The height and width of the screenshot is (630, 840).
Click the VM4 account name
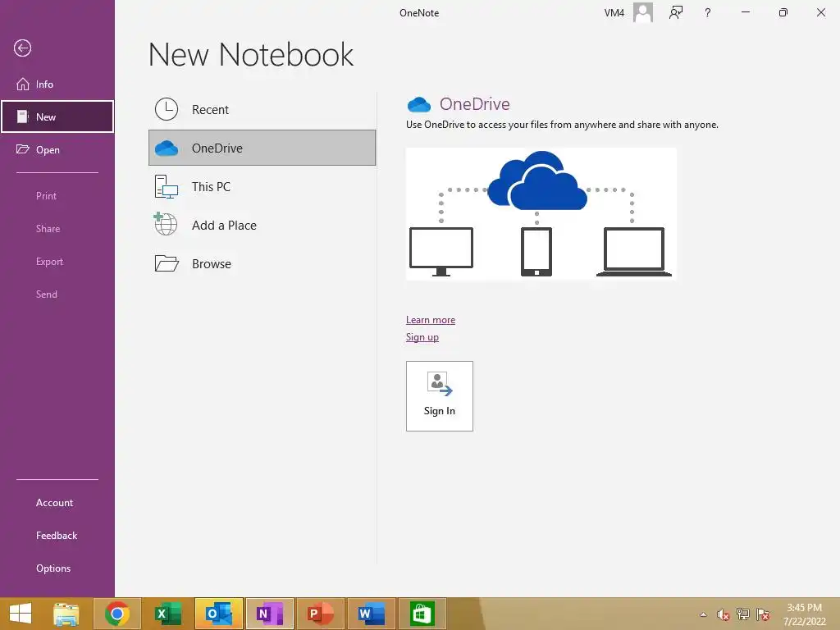pyautogui.click(x=614, y=13)
